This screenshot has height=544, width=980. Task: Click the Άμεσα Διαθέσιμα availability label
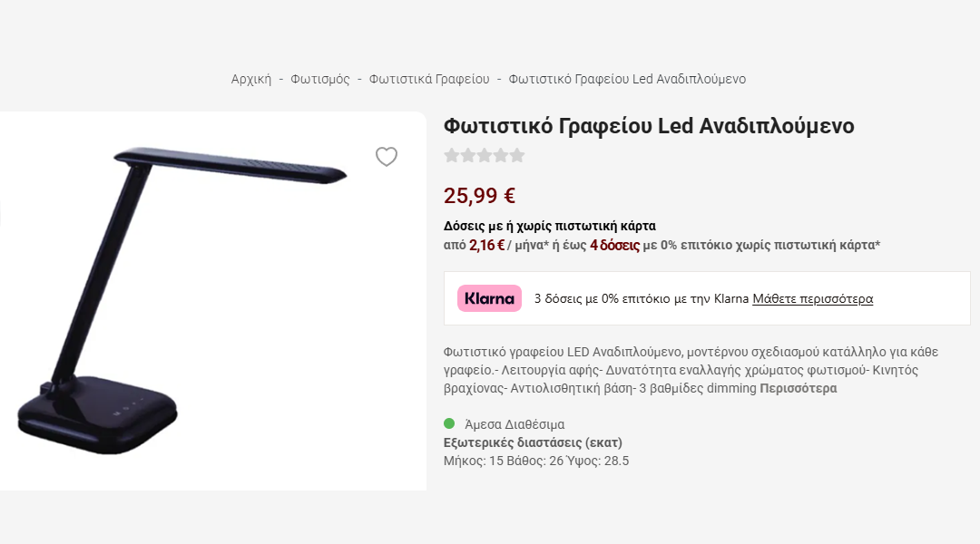coord(514,424)
